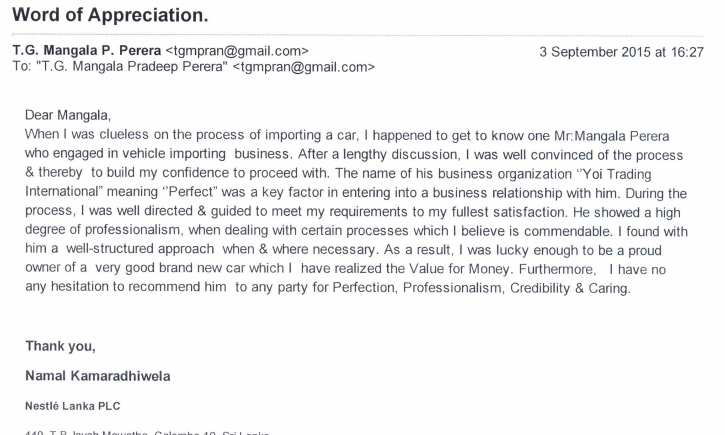Click the recipient name "T.G. Mangala Pradeep Perera"
The image size is (725, 435).
coord(132,67)
